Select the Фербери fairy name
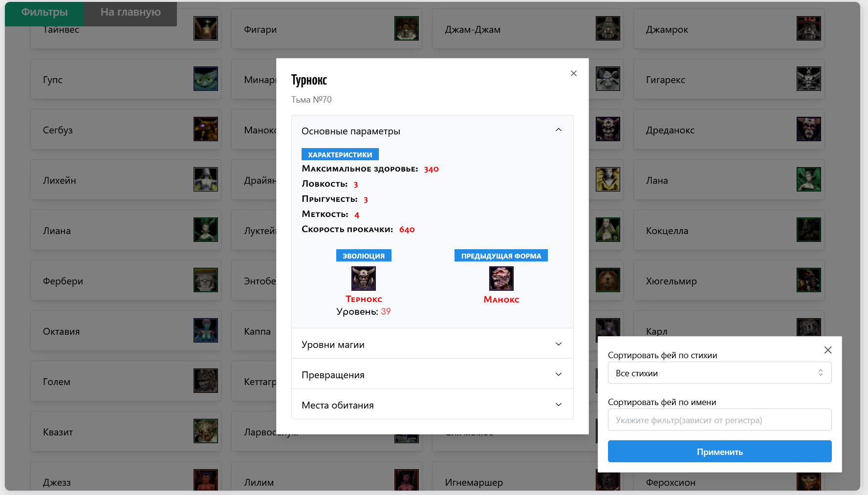 (63, 281)
